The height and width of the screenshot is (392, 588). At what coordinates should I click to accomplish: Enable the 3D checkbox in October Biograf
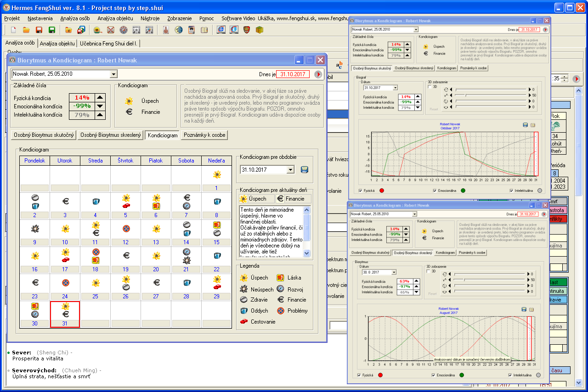[430, 87]
